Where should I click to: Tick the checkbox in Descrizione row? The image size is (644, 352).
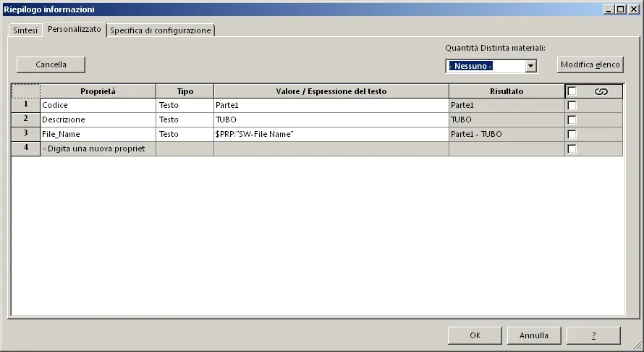[x=572, y=120]
